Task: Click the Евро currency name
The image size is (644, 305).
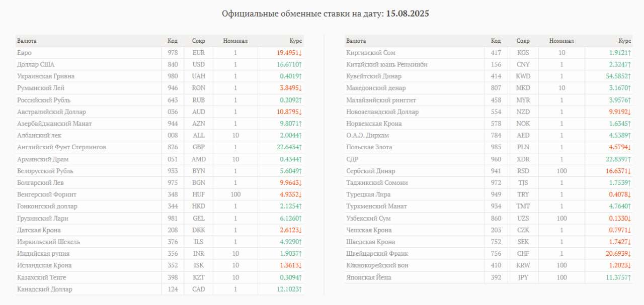Action: click(24, 53)
